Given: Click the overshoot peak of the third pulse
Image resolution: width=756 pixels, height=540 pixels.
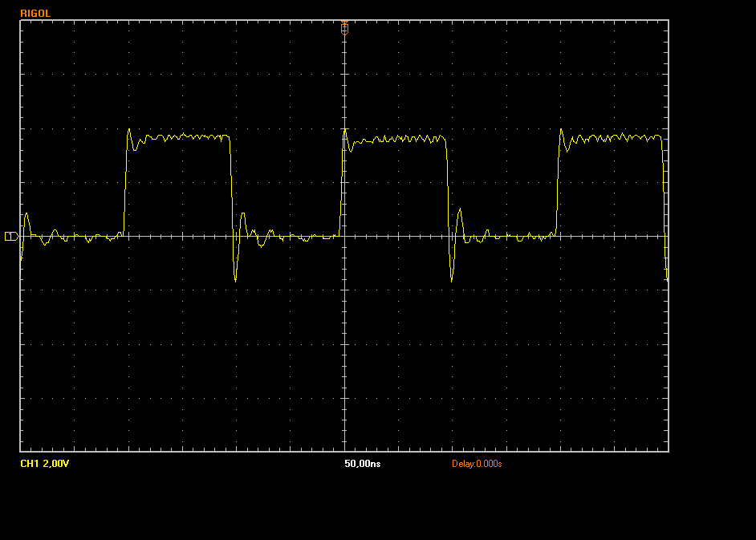Looking at the screenshot, I should pos(561,130).
